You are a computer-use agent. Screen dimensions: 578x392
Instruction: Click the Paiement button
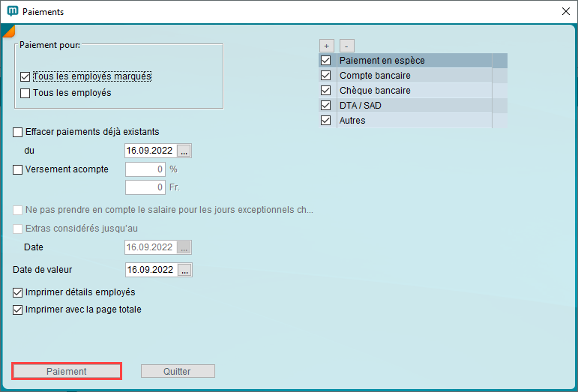(67, 371)
